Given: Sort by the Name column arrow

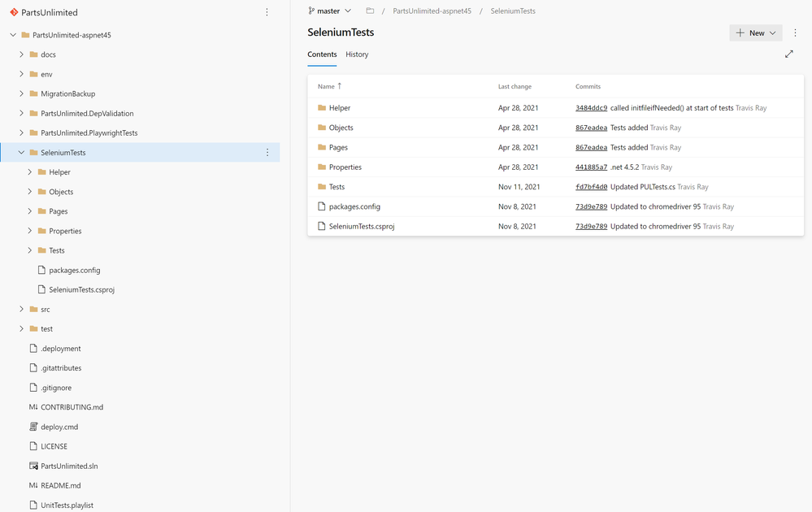Looking at the screenshot, I should click(339, 86).
